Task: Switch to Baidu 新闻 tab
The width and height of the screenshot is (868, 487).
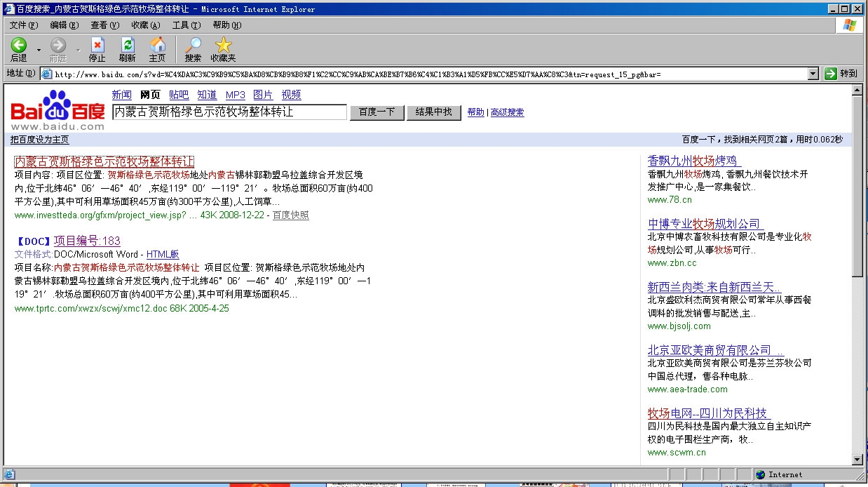Action: pyautogui.click(x=121, y=95)
